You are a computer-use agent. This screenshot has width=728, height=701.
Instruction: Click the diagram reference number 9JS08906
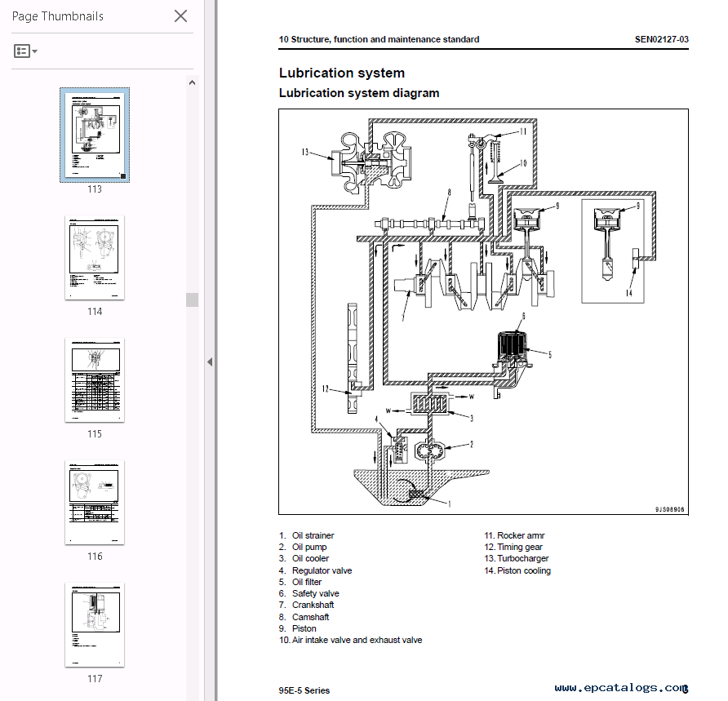669,509
